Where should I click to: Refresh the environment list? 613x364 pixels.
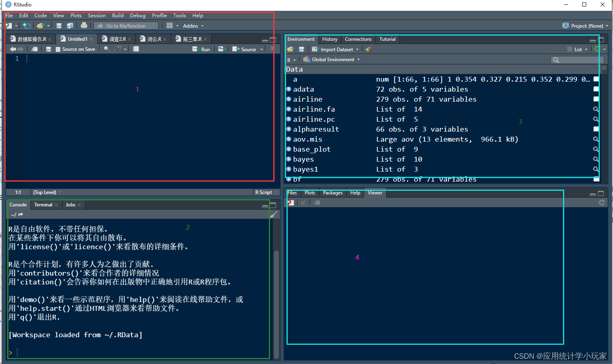click(597, 49)
